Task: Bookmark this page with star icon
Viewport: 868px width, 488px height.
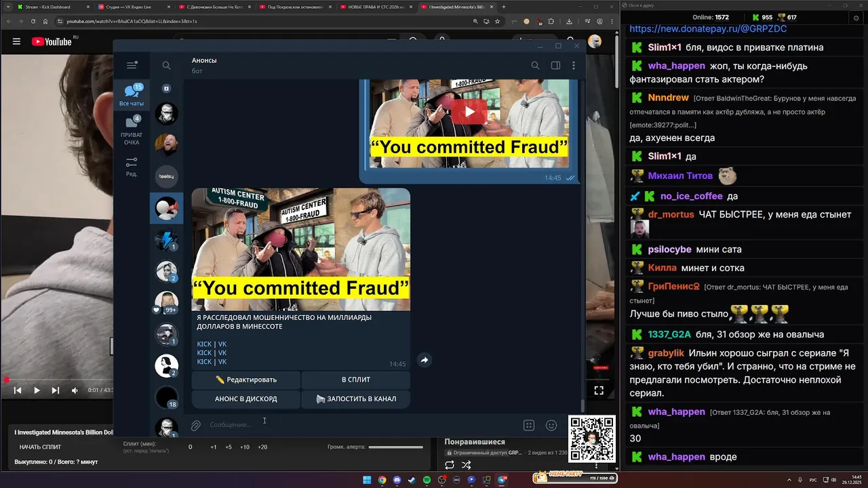Action: pyautogui.click(x=496, y=21)
